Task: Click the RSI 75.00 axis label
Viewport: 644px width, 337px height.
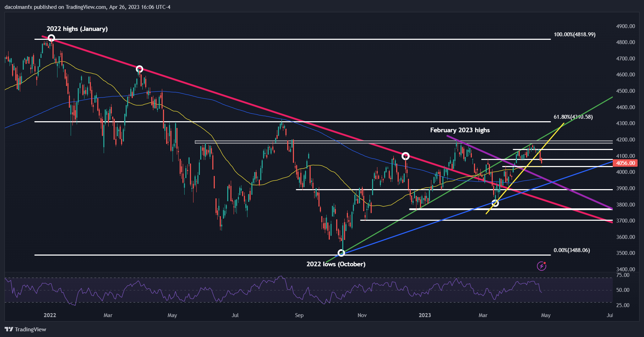Action: coord(623,275)
